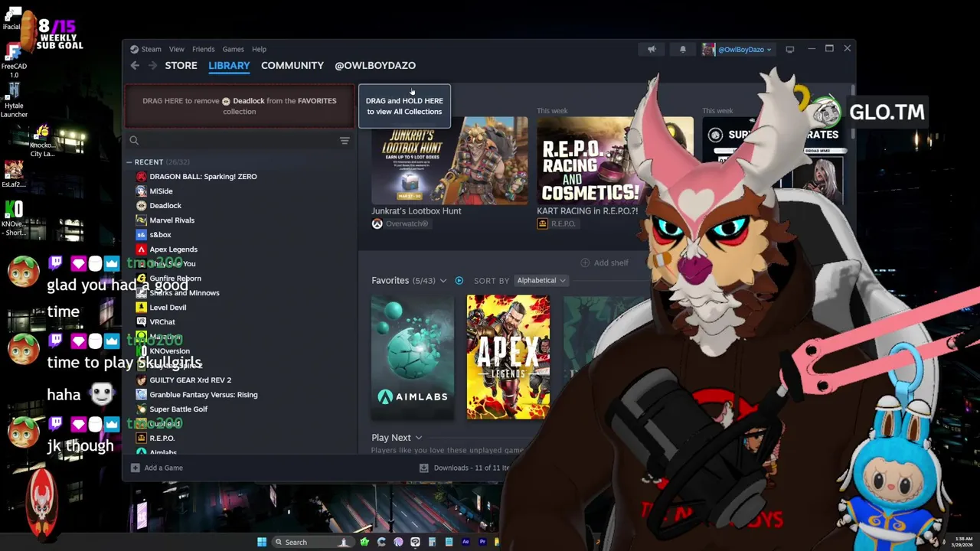The width and height of the screenshot is (980, 551).
Task: Select the s&box icon in the library list
Action: (141, 235)
